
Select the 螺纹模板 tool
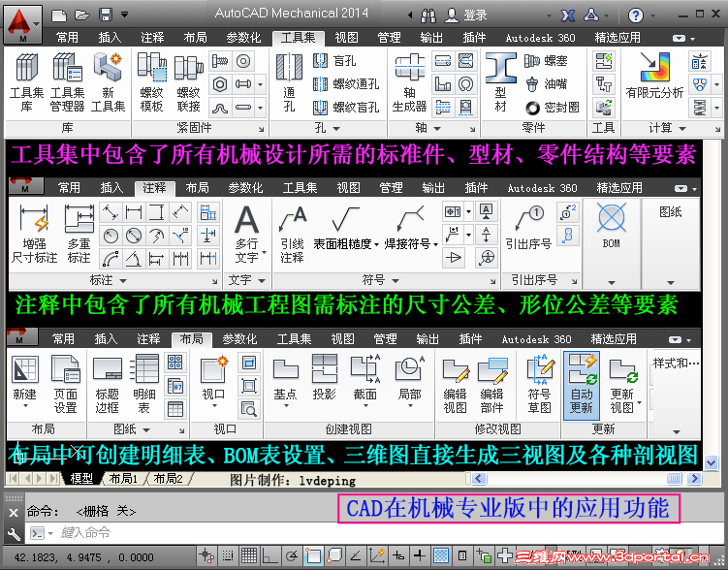point(152,82)
